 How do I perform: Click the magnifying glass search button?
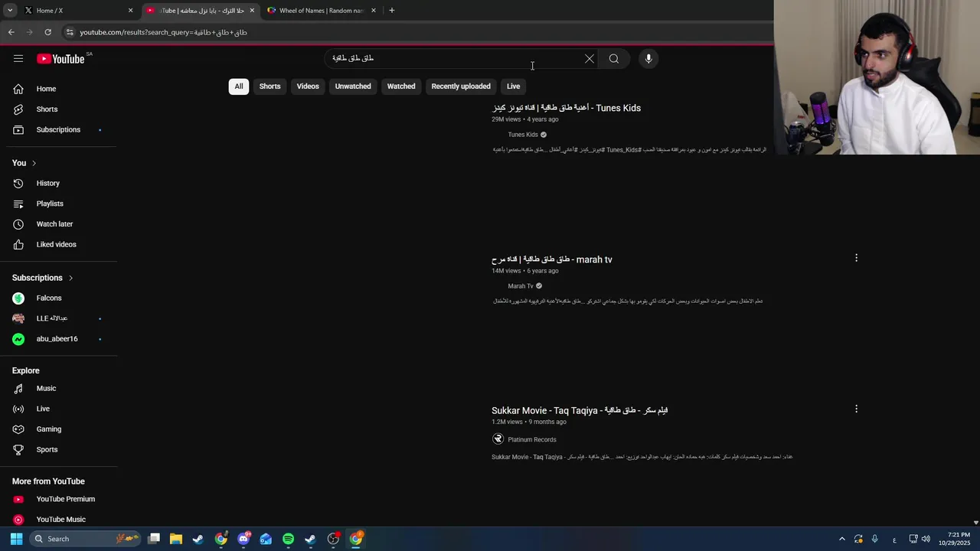614,59
